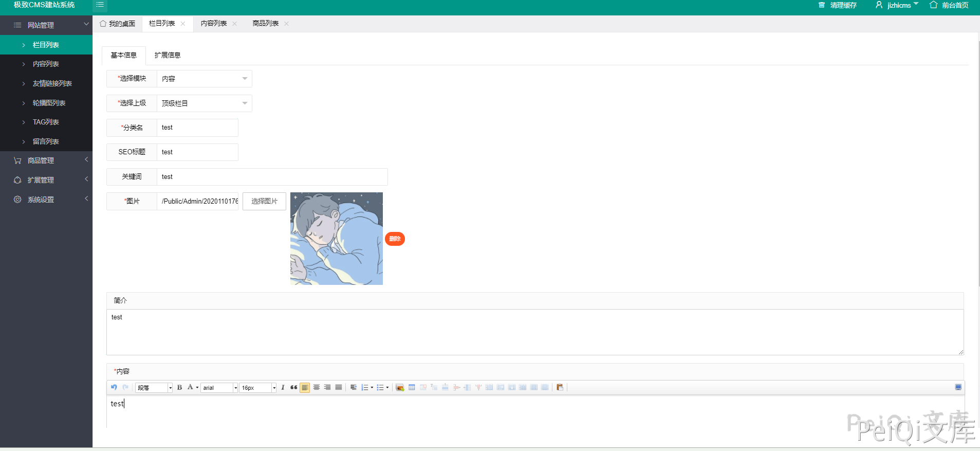The width and height of the screenshot is (980, 451).
Task: Toggle italic formatting in content editor
Action: click(283, 387)
